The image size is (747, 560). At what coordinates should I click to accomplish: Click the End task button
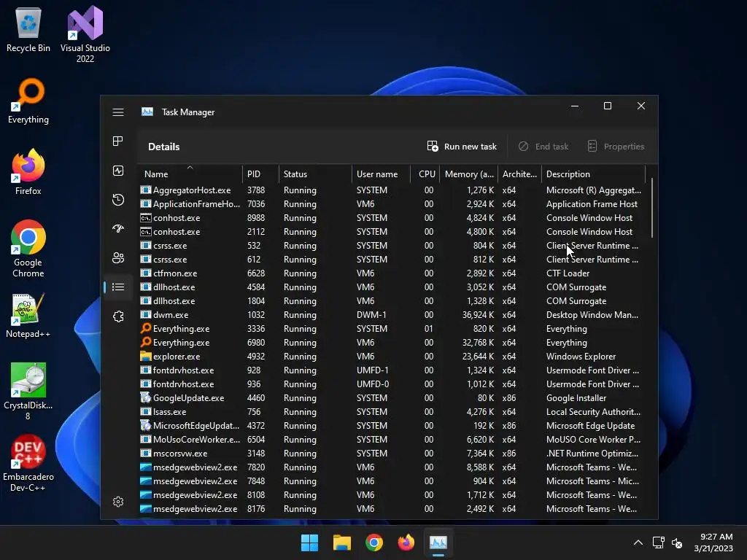click(543, 146)
